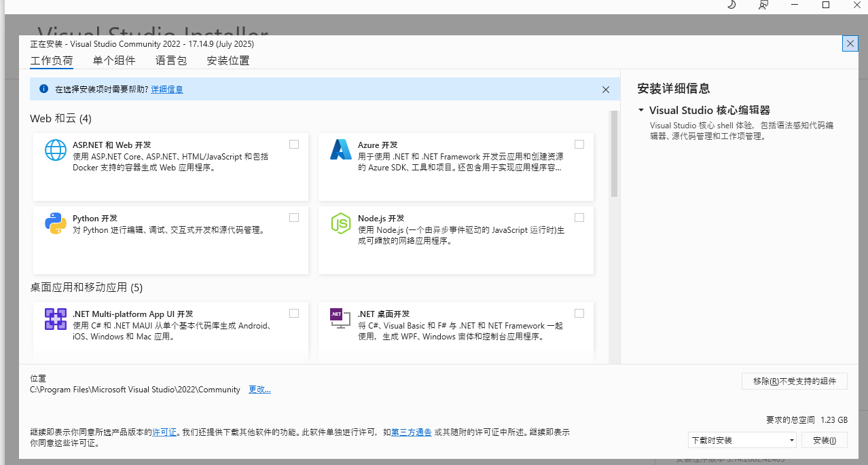Viewport: 868px width, 465px height.
Task: Check the ASP.NET 和 Web 开发 workload
Action: coord(294,144)
